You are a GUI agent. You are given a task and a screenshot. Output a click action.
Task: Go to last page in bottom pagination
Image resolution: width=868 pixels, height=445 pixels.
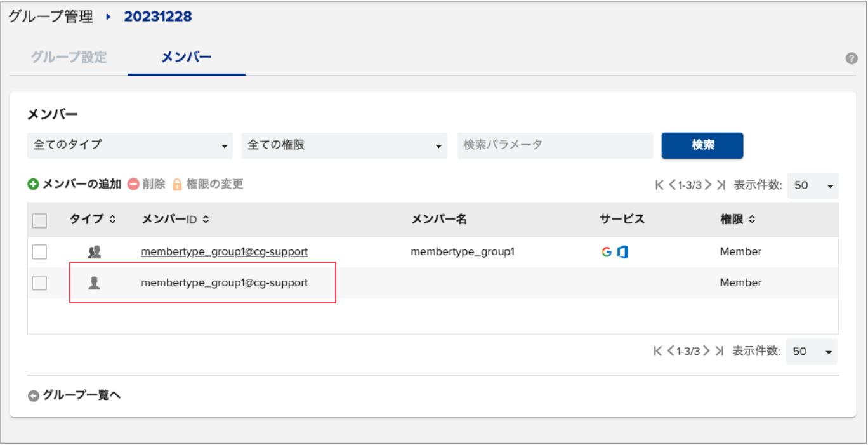[719, 351]
